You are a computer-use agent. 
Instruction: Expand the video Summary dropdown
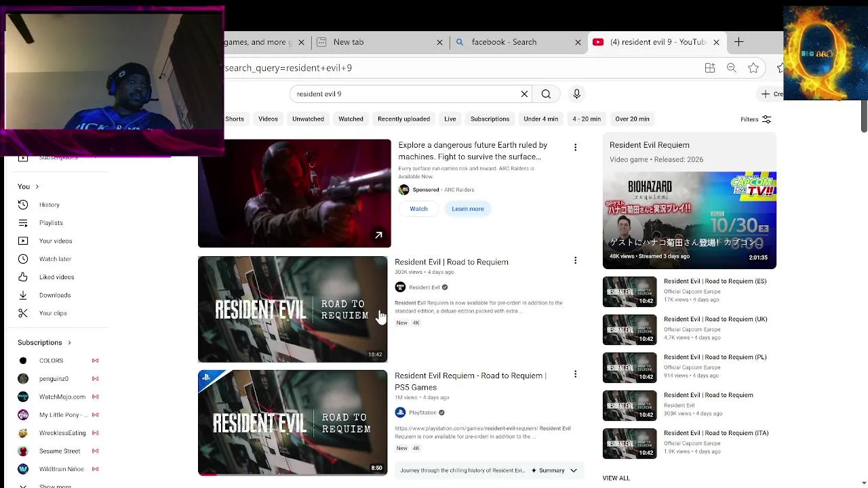(574, 470)
